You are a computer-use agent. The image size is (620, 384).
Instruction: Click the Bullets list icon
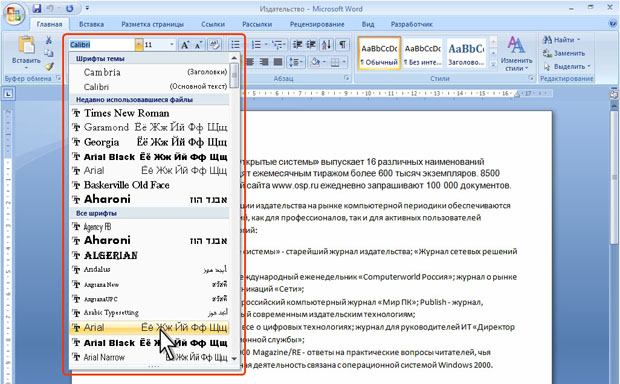tap(235, 45)
